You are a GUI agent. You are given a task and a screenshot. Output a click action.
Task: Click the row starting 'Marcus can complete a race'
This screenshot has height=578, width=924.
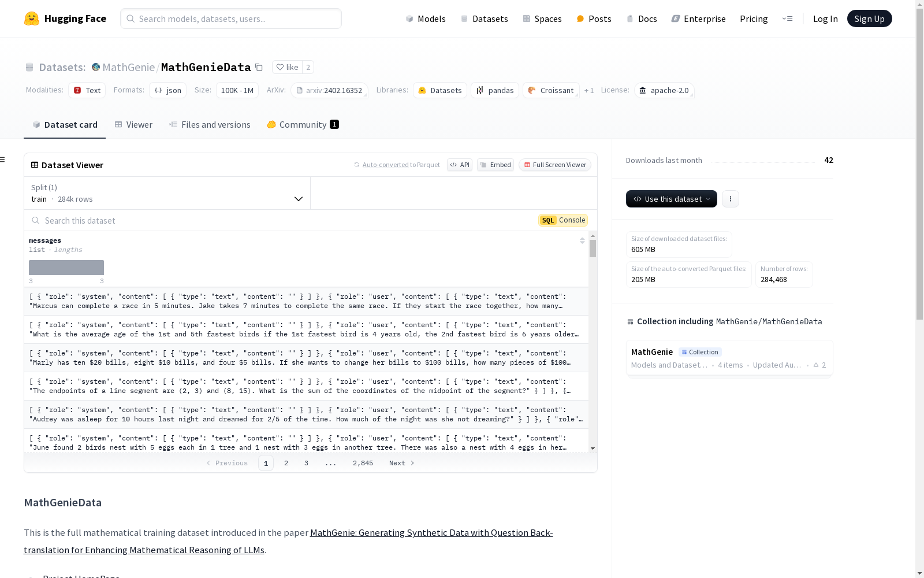(x=306, y=301)
